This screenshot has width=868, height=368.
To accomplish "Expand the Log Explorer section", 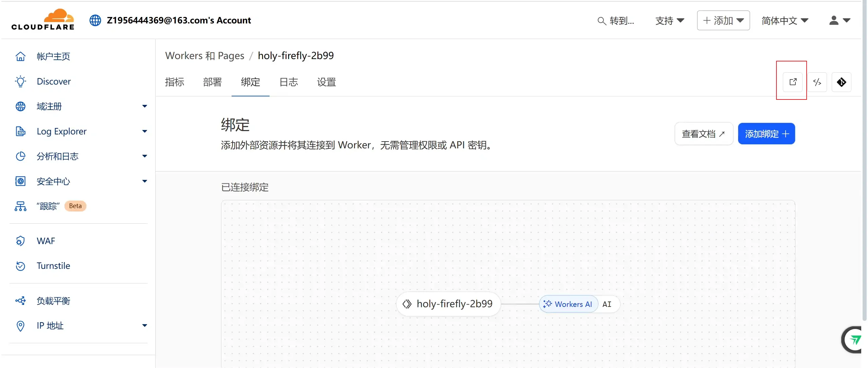I will (x=144, y=131).
